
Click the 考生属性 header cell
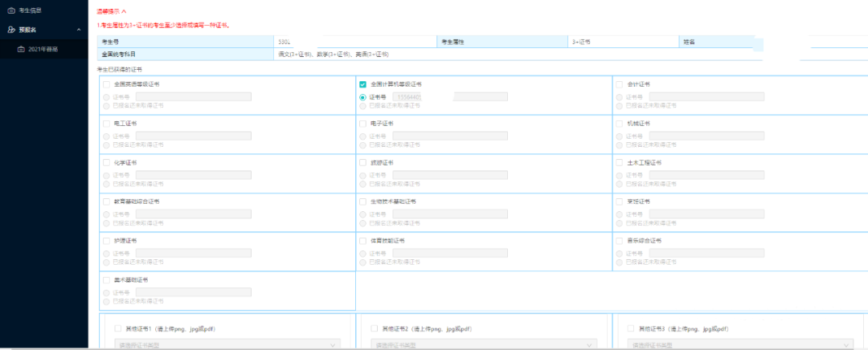coord(502,42)
